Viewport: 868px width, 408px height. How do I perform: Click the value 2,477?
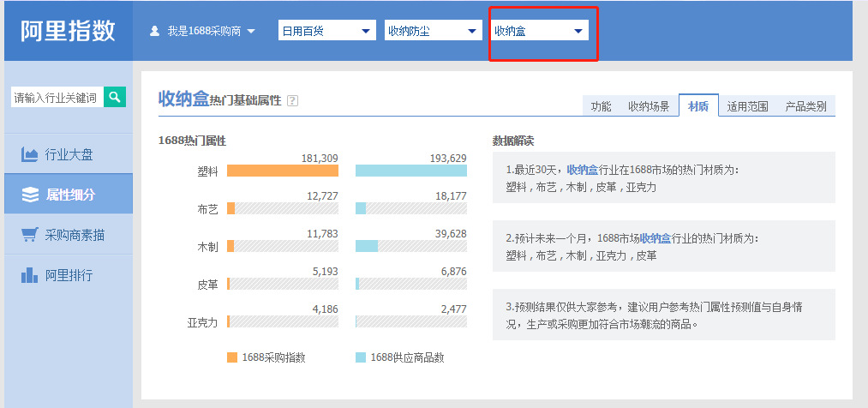click(453, 309)
